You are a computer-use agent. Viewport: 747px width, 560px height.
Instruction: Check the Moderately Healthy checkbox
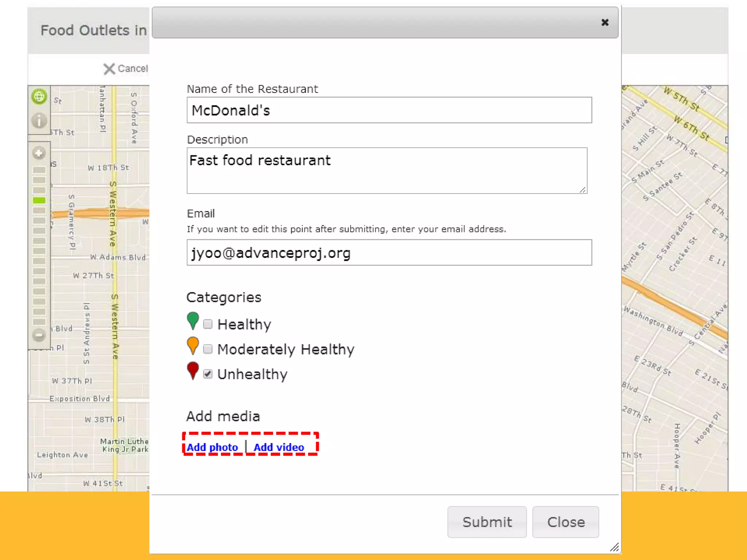(x=208, y=349)
